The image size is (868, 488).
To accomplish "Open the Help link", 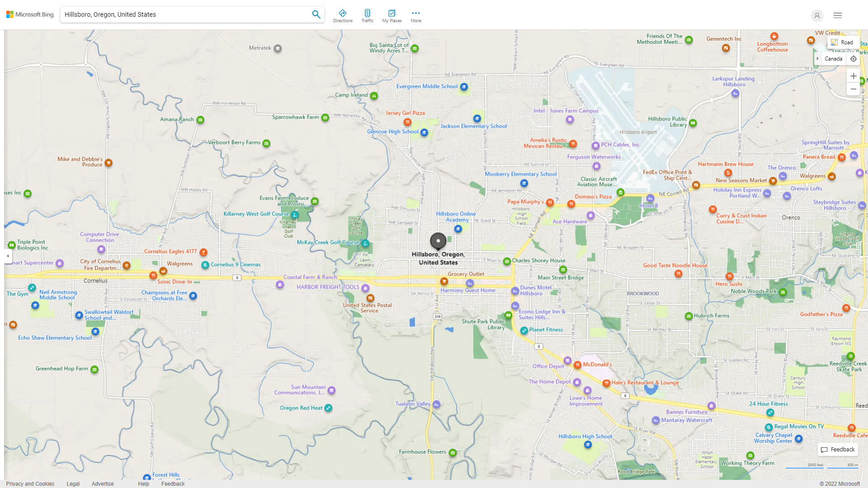I will [143, 483].
